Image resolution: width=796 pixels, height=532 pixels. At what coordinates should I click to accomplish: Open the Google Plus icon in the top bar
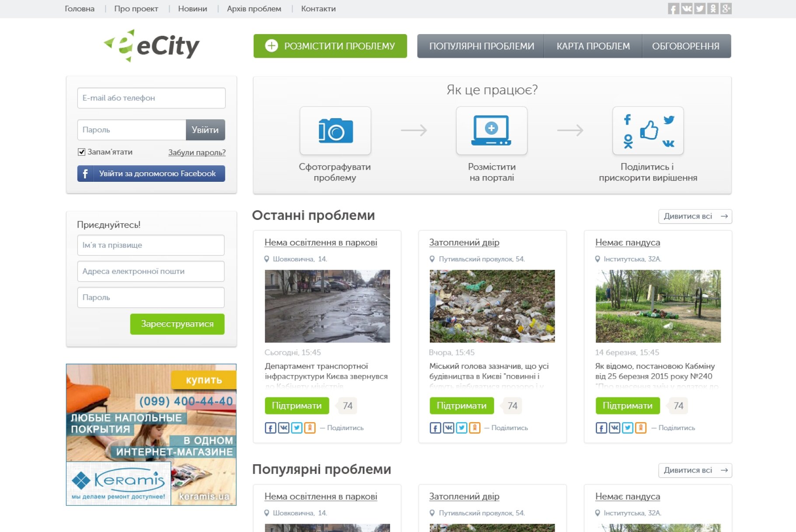pyautogui.click(x=726, y=9)
